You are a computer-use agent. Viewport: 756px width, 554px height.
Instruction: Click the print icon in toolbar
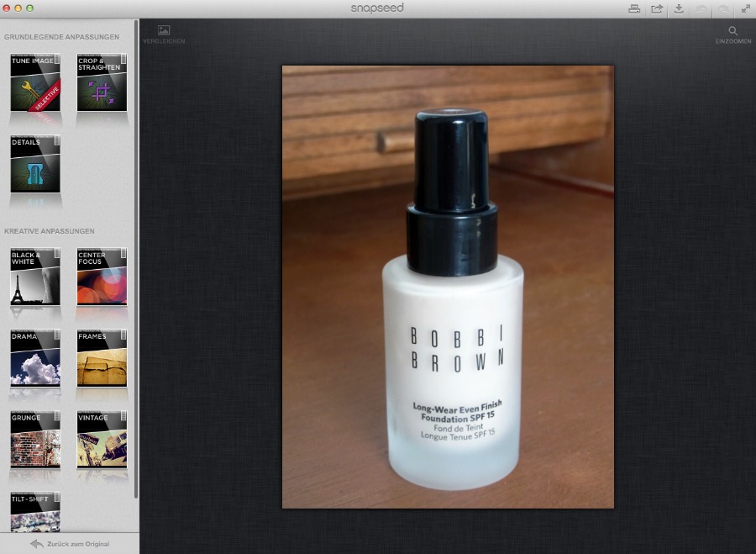pyautogui.click(x=634, y=8)
